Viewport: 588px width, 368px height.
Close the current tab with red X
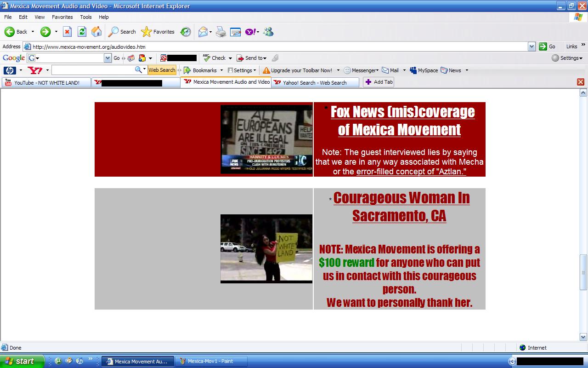[x=581, y=82]
